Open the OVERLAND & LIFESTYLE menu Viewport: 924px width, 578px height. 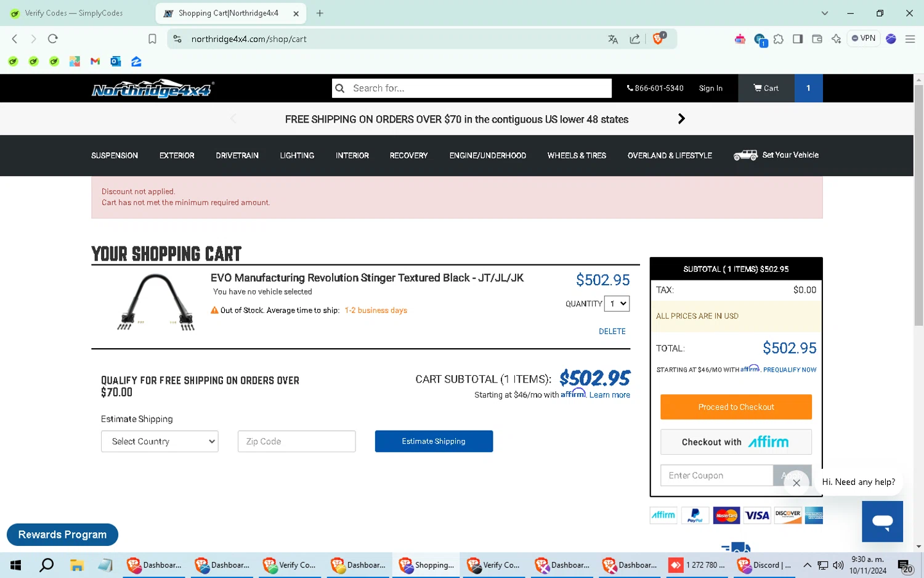(670, 155)
